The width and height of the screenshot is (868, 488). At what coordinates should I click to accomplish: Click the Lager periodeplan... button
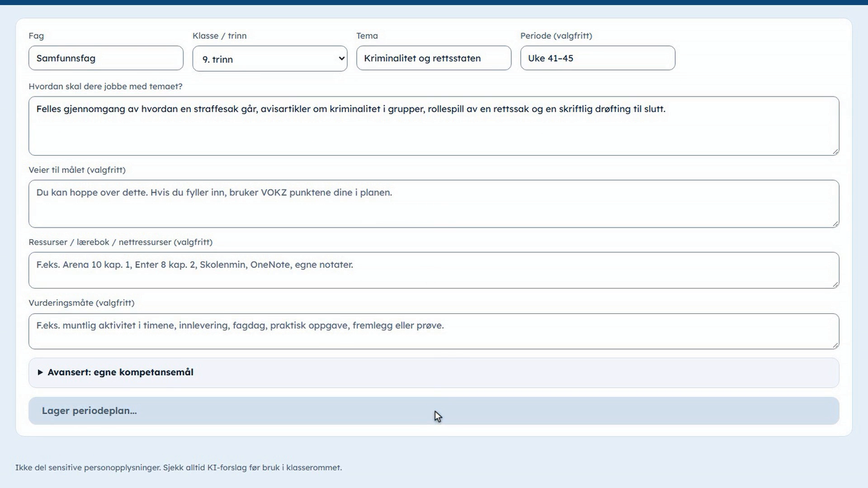click(434, 411)
